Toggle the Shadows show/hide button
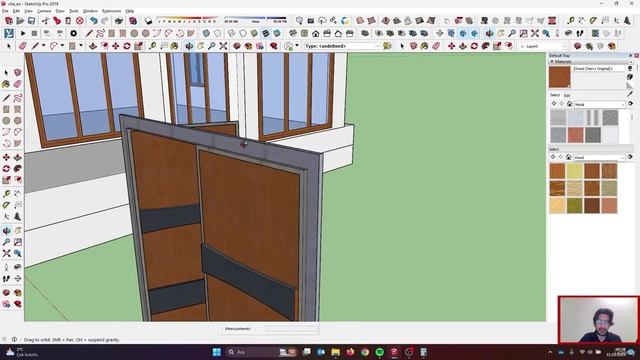This screenshot has width=640, height=360. click(x=148, y=20)
